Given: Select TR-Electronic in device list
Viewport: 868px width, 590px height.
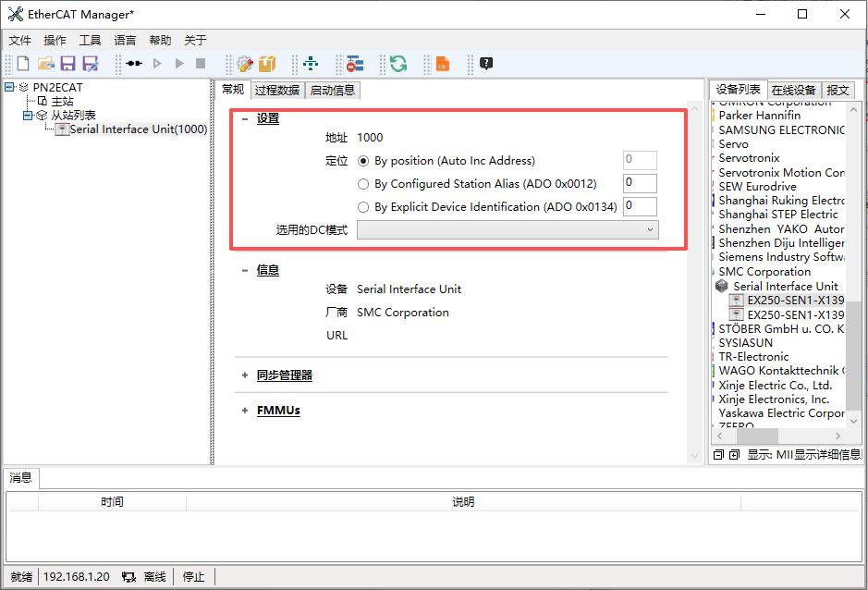Looking at the screenshot, I should pyautogui.click(x=753, y=356).
